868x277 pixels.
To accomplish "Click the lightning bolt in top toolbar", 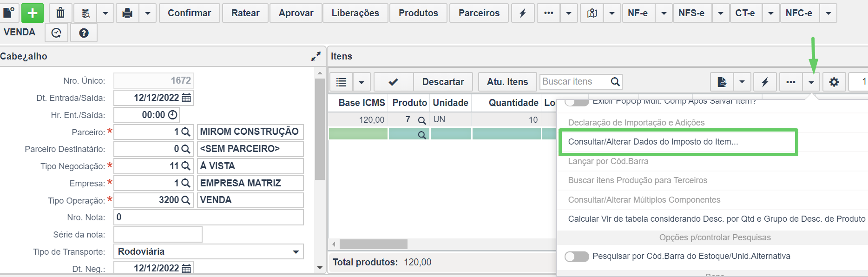I will coord(523,13).
